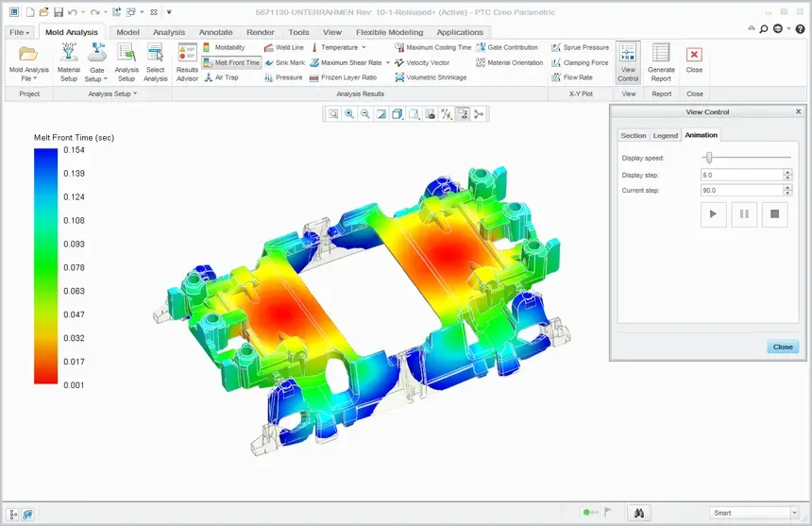This screenshot has height=526, width=812.
Task: Stop the animation
Action: coord(775,213)
